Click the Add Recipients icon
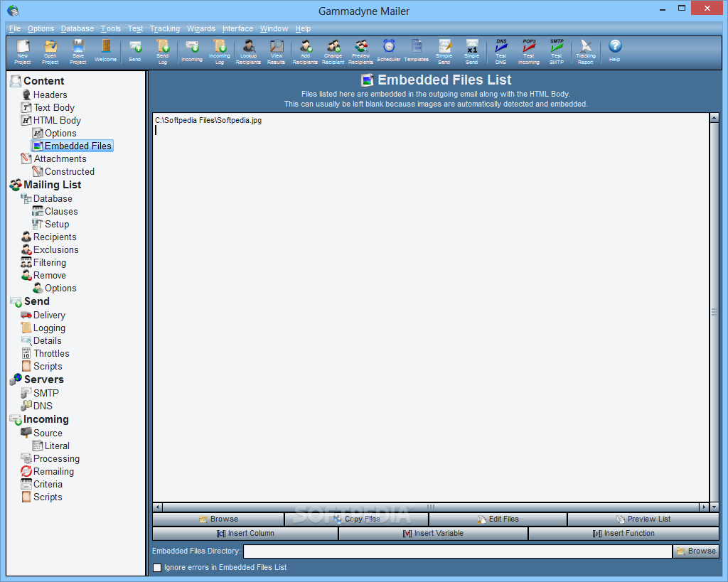This screenshot has height=582, width=728. pos(305,51)
